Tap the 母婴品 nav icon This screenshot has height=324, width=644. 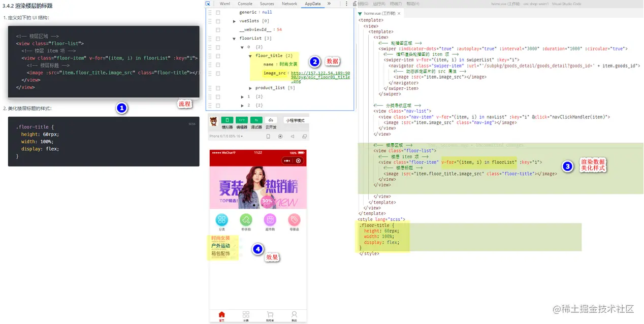point(294,220)
